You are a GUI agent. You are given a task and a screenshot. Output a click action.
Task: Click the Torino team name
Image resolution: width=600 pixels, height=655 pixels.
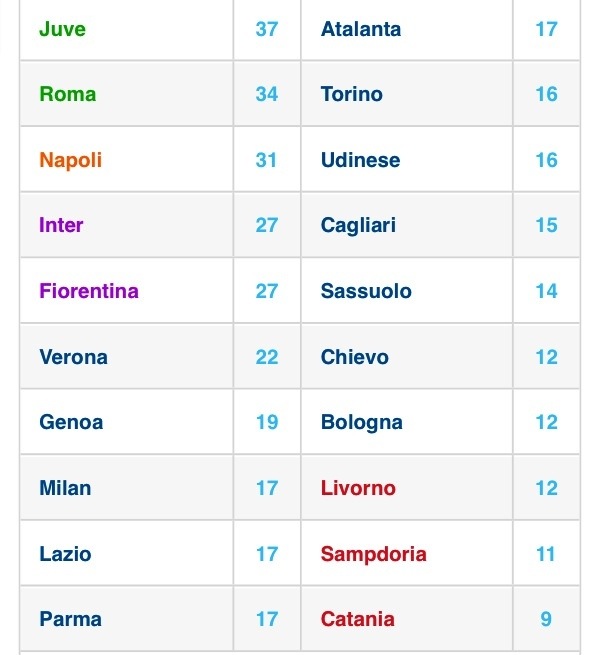click(351, 94)
